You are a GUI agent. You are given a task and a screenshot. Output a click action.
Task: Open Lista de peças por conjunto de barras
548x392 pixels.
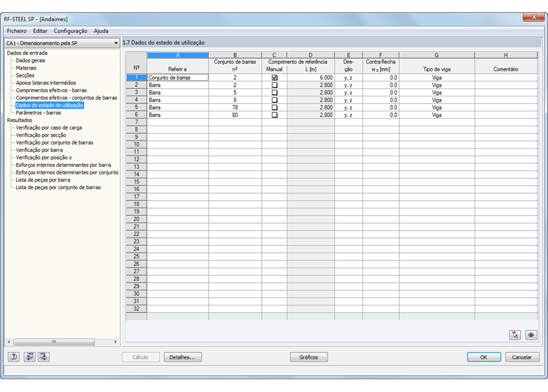click(x=58, y=188)
